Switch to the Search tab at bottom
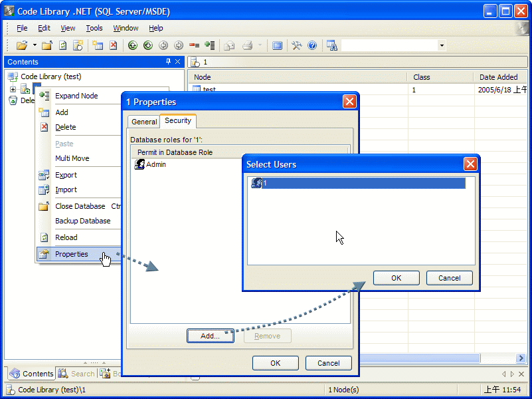 click(76, 374)
